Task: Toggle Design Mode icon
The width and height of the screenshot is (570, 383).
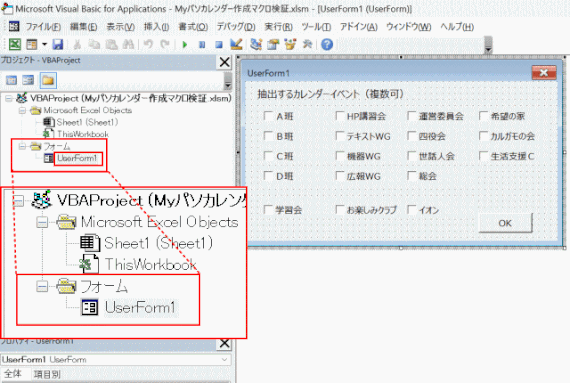Action: [x=236, y=44]
